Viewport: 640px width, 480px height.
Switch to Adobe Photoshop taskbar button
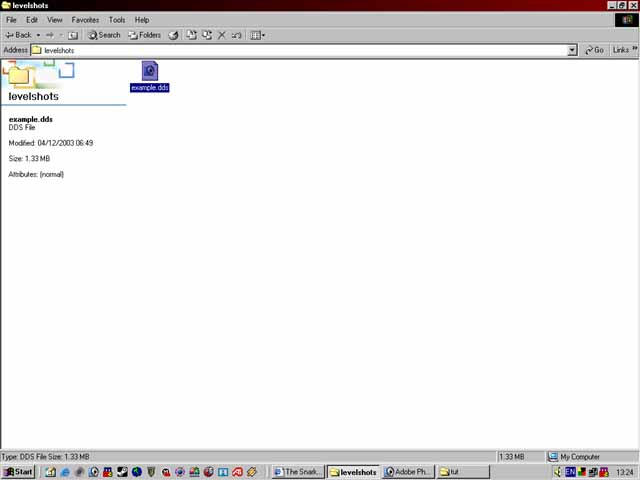coord(408,472)
